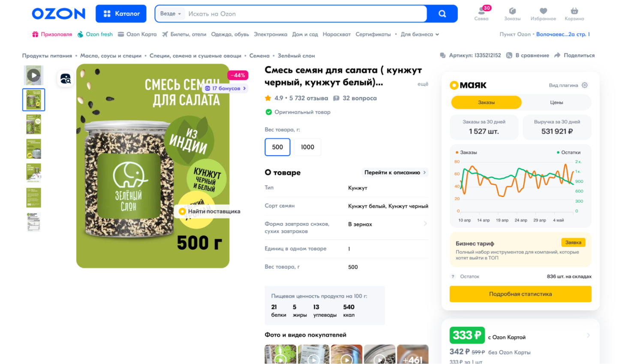
Task: Click into the Искать на Ozon field
Action: point(306,14)
